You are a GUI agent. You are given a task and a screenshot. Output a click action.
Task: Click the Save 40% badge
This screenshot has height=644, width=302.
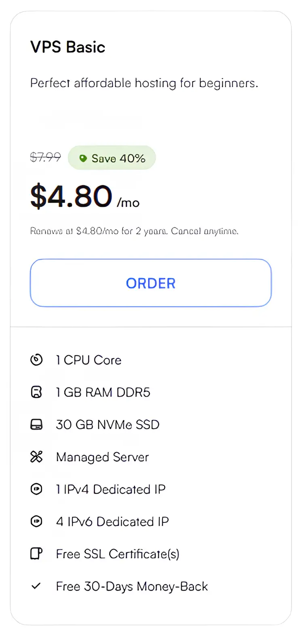click(x=112, y=158)
